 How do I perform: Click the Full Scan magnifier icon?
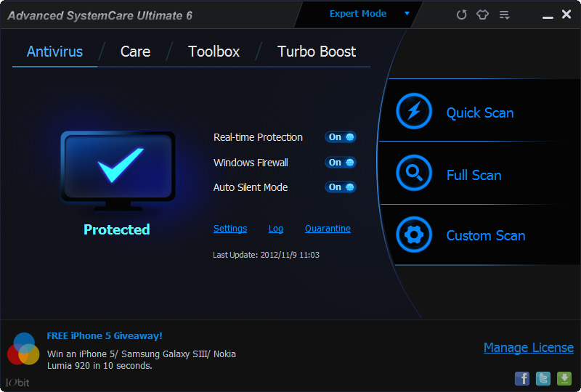414,173
